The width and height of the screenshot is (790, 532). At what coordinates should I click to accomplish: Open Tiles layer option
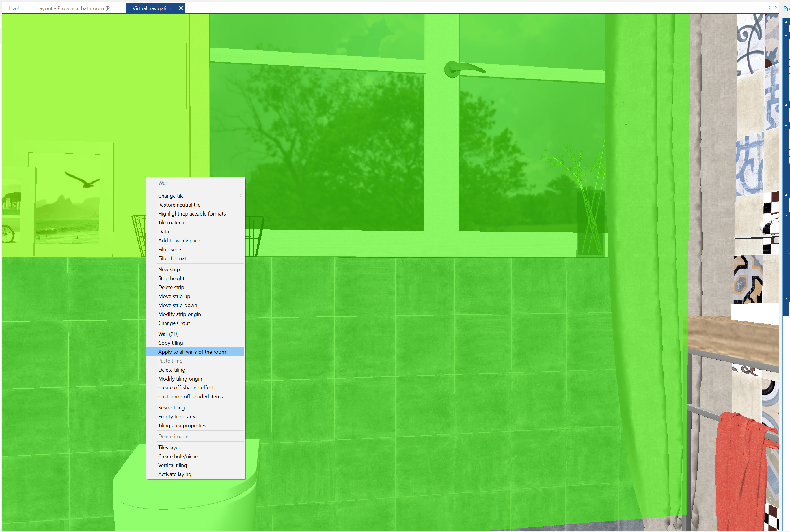[195, 447]
